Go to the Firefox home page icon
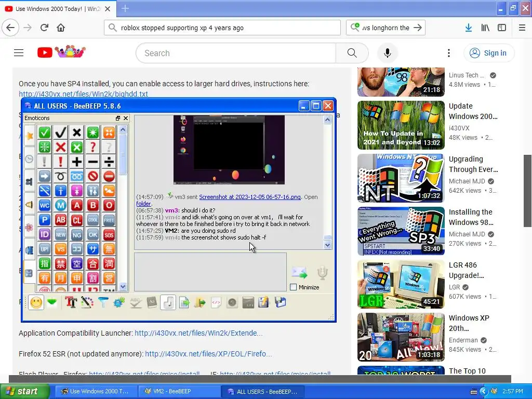This screenshot has height=399, width=532. pos(61,28)
